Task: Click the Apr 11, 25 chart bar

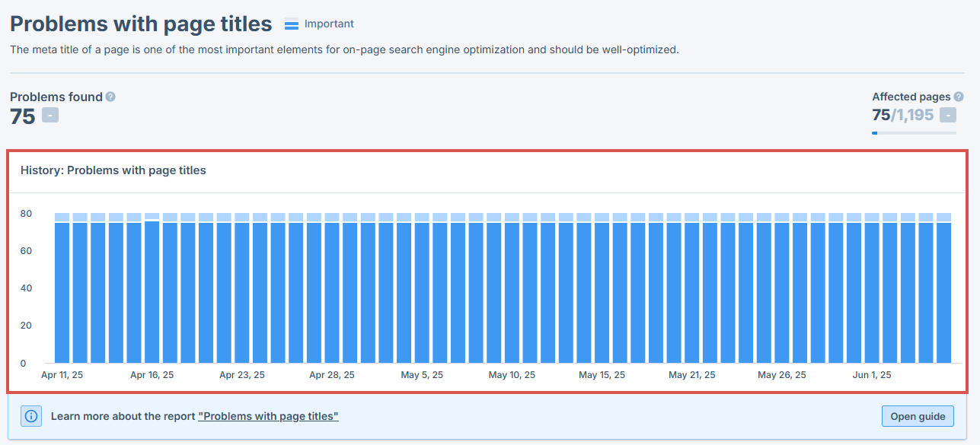Action: click(62, 288)
